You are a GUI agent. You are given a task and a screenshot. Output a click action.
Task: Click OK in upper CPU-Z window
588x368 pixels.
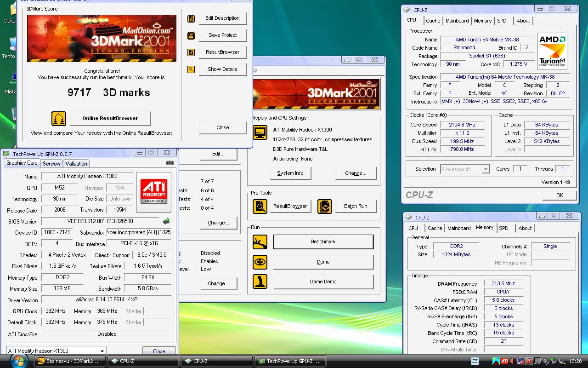point(560,195)
